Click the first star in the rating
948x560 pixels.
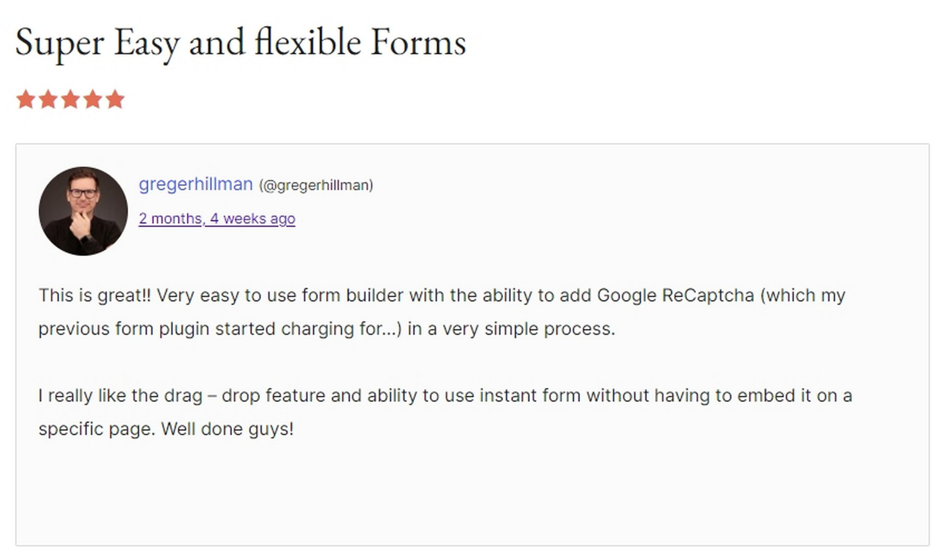tap(26, 99)
